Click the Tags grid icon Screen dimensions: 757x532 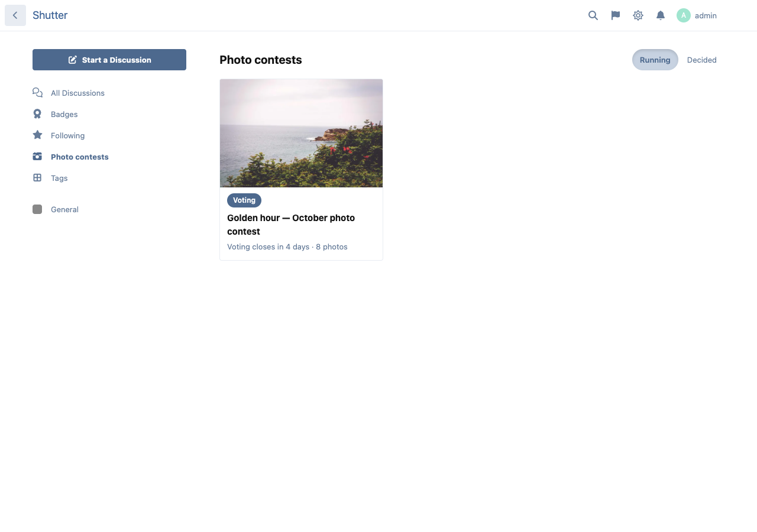[37, 178]
